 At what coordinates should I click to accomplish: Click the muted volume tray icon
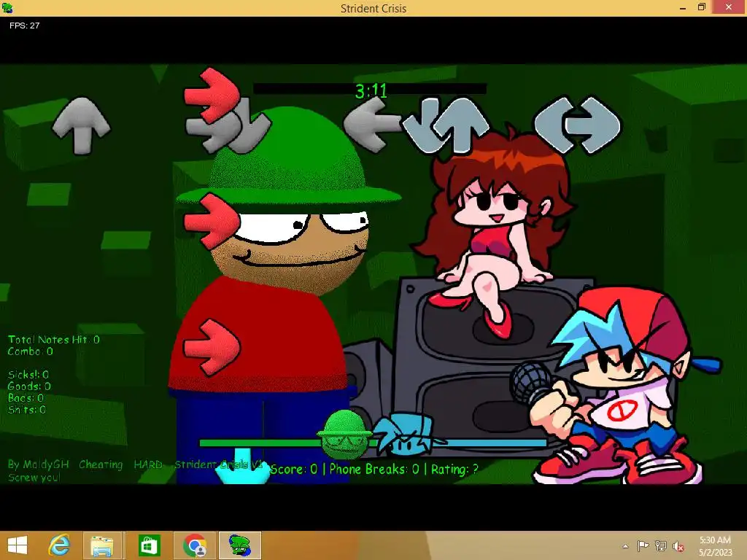678,546
